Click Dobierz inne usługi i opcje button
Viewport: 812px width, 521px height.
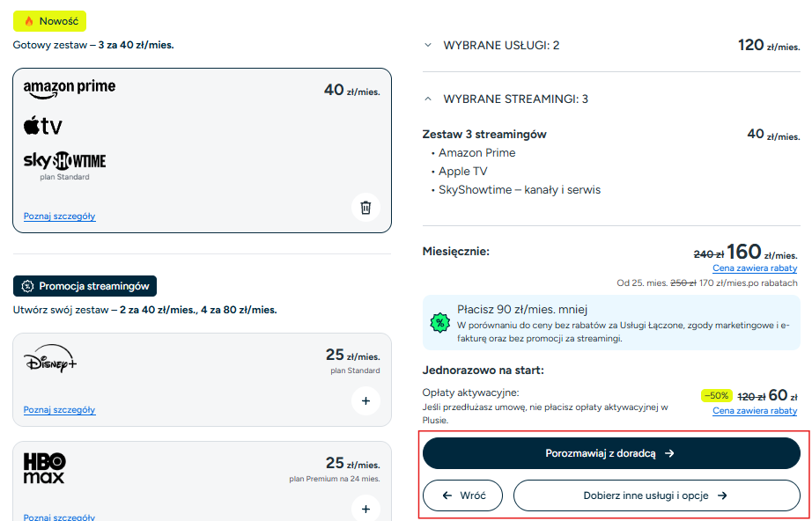pos(657,495)
